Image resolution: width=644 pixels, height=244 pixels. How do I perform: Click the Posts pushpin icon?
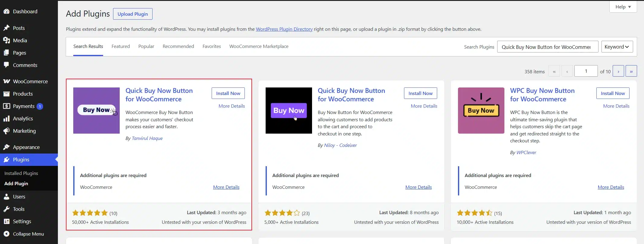pos(7,28)
